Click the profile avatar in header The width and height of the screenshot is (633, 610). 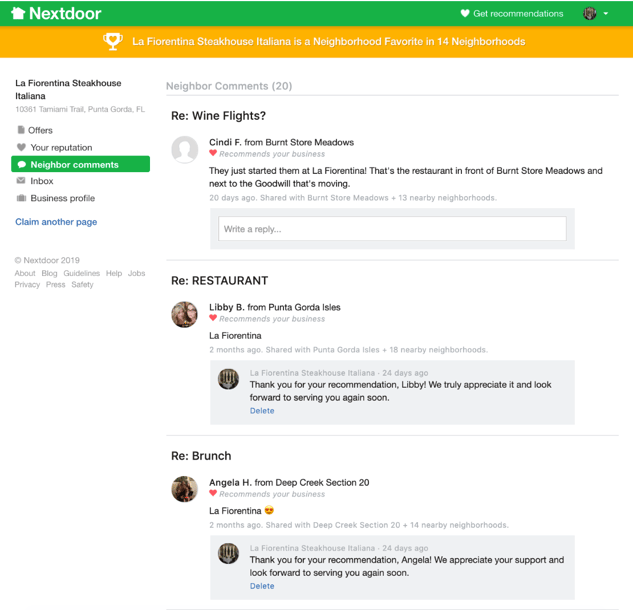pyautogui.click(x=590, y=13)
